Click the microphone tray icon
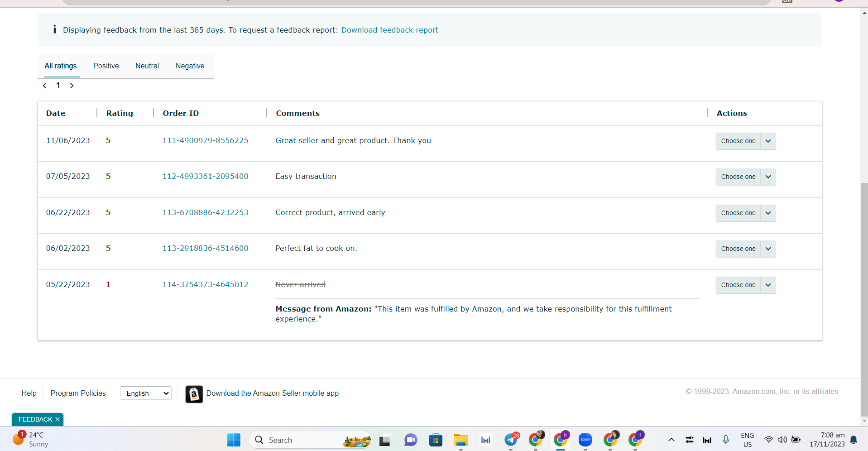 [x=726, y=440]
